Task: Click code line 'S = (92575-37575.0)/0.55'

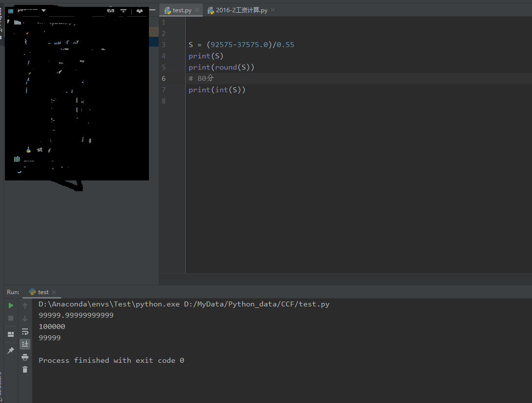Action: 241,45
